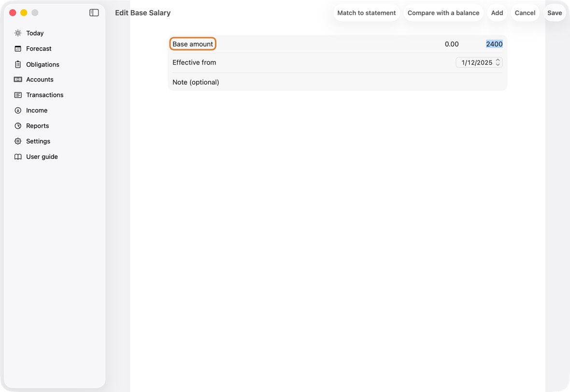Click the Effective from date stepper arrows
This screenshot has height=392, width=570.
click(498, 62)
